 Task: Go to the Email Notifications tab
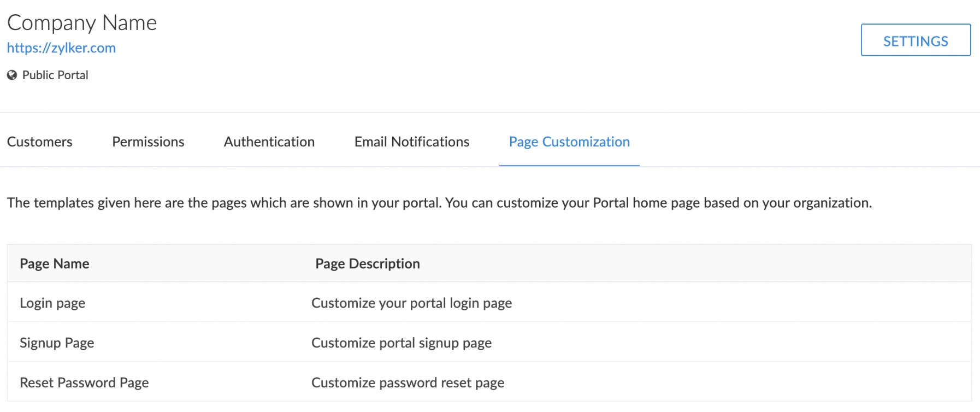tap(412, 142)
